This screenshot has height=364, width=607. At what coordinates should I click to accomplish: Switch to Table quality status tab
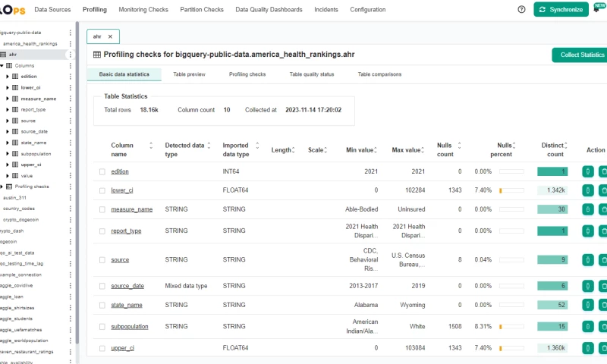point(312,74)
